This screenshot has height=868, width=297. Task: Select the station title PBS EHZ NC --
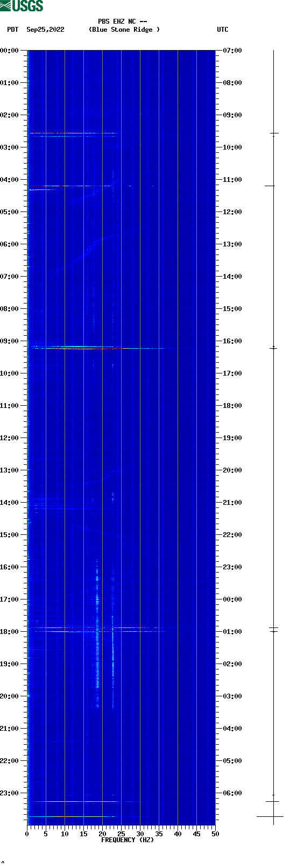point(122,22)
